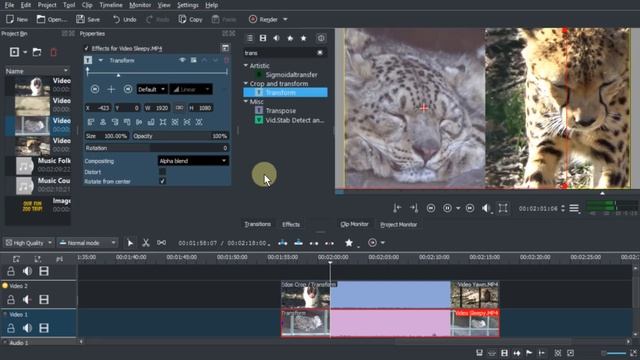Viewport: 640px width, 360px height.
Task: Enable the Distort checkbox
Action: 162,172
